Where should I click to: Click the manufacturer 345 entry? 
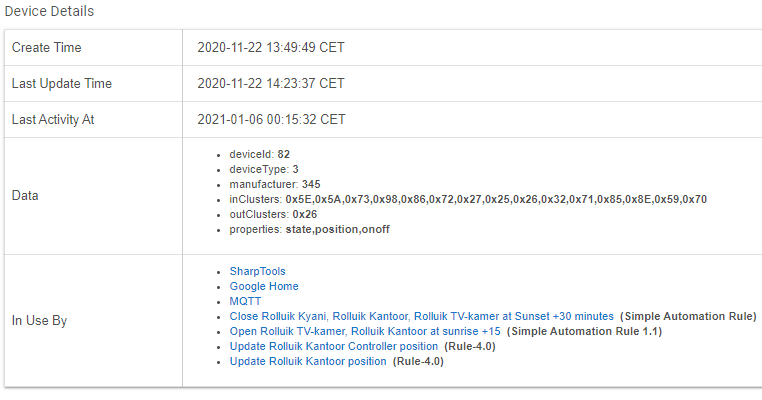275,185
